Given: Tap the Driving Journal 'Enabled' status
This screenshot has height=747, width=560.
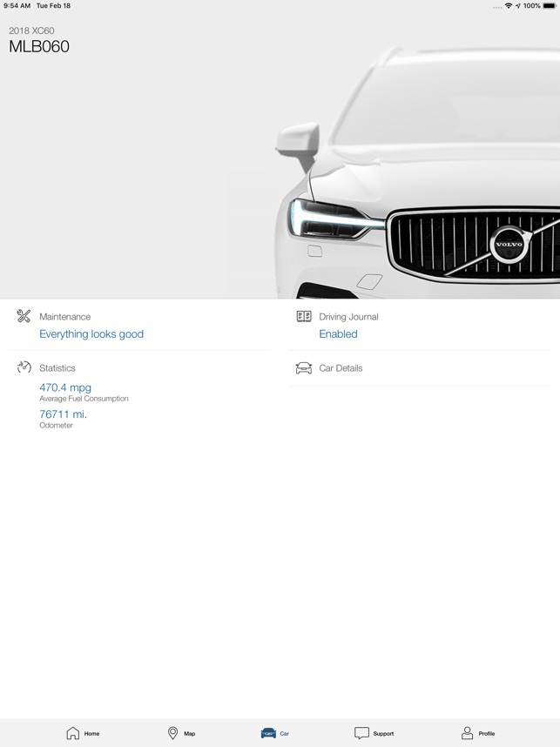Looking at the screenshot, I should tap(339, 334).
